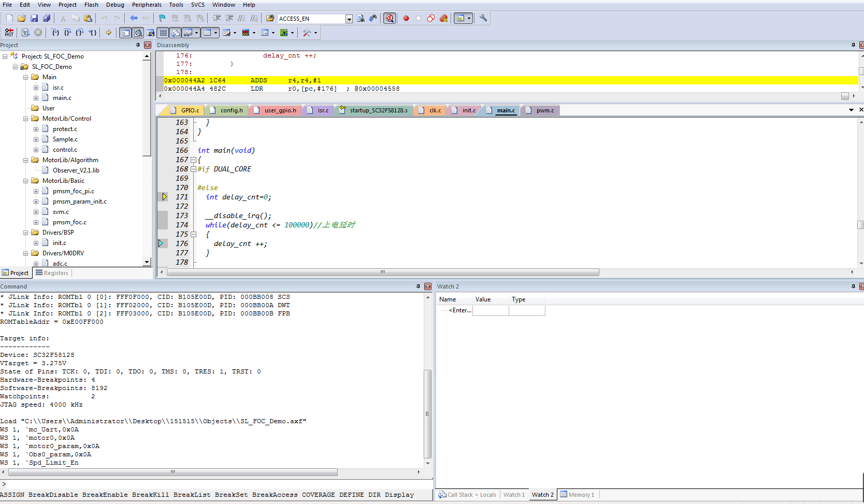This screenshot has width=864, height=504.
Task: Open the Peripherals menu
Action: [x=147, y=5]
